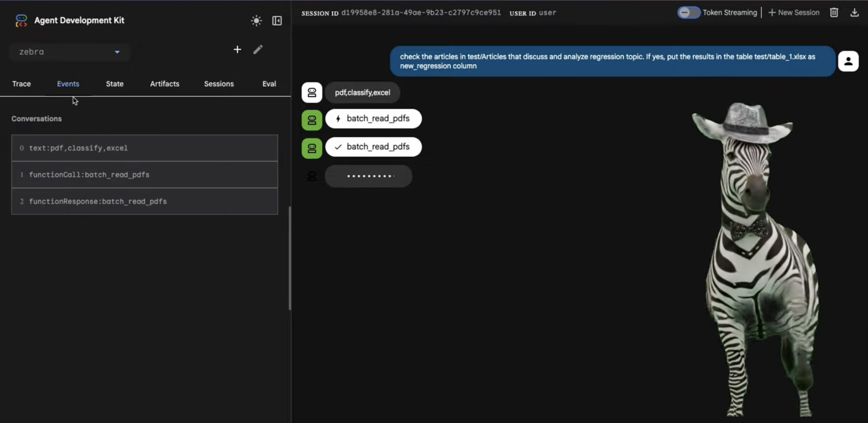Collapse the side panel icon

coord(277,21)
